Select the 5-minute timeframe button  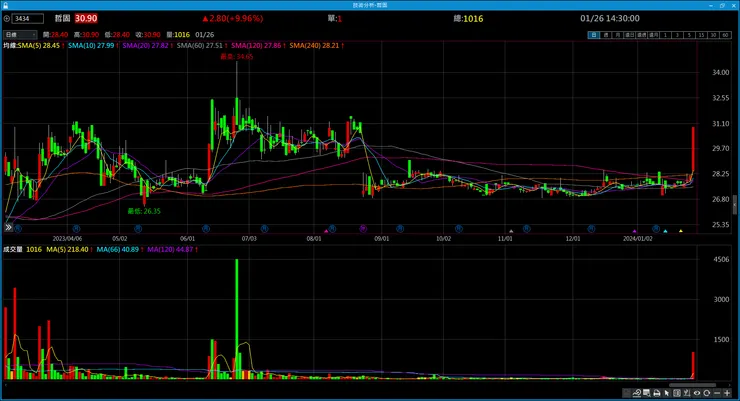(x=690, y=35)
